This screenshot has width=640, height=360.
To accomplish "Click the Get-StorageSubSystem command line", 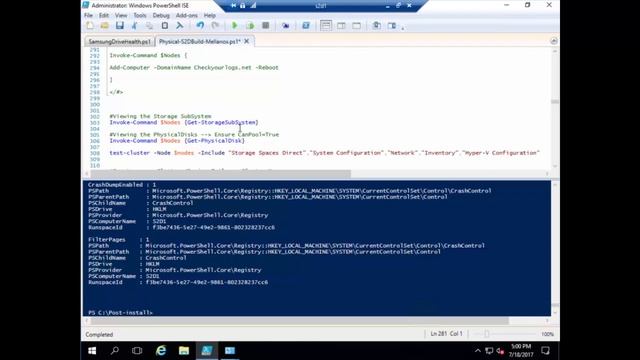I will tap(184, 122).
